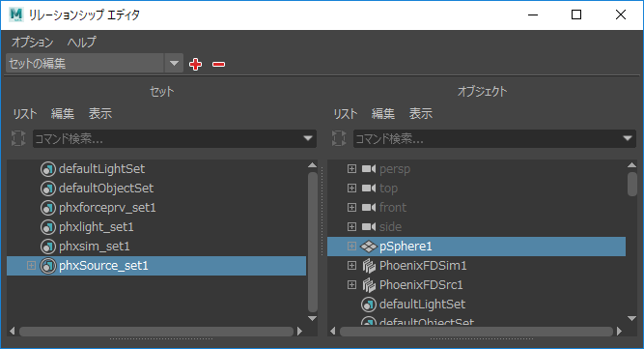Open the Sets panel 表示 menu
Screen dimensions: 644x349
point(100,114)
